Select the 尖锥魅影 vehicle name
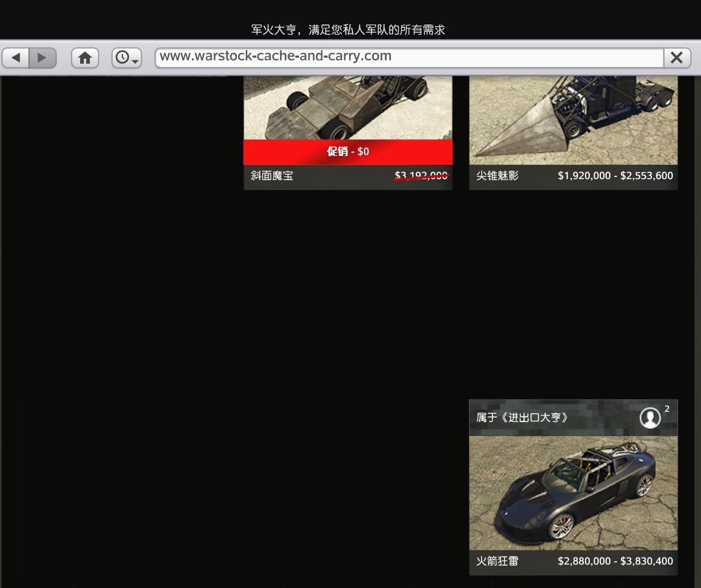701x588 pixels. coord(498,176)
